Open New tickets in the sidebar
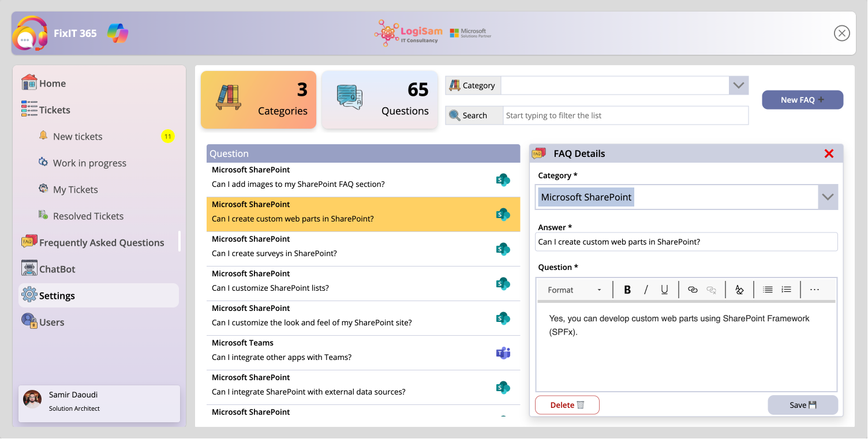The image size is (868, 439). point(77,136)
